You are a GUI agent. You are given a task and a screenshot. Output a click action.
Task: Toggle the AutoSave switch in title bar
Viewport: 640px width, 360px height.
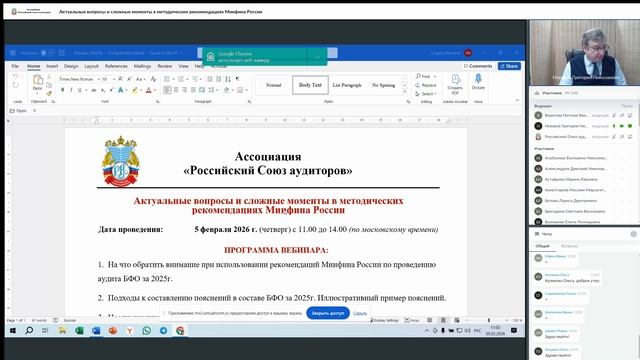tap(47, 53)
